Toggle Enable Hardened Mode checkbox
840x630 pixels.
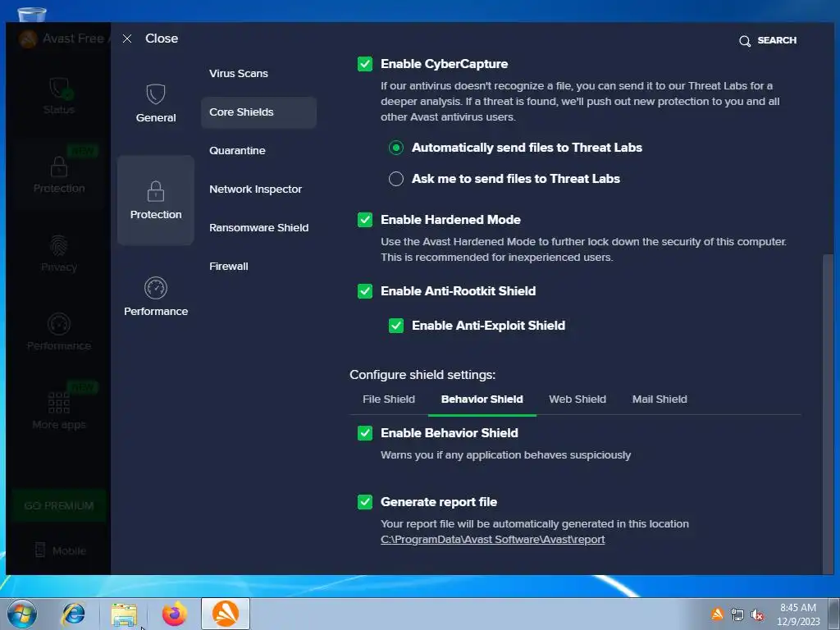tap(365, 220)
